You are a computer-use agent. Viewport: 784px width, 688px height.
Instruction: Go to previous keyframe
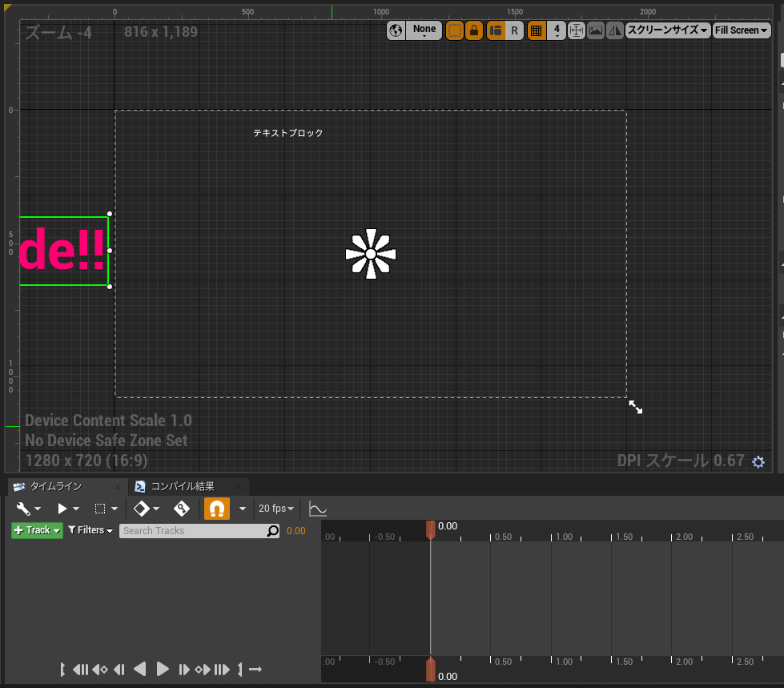coord(100,670)
